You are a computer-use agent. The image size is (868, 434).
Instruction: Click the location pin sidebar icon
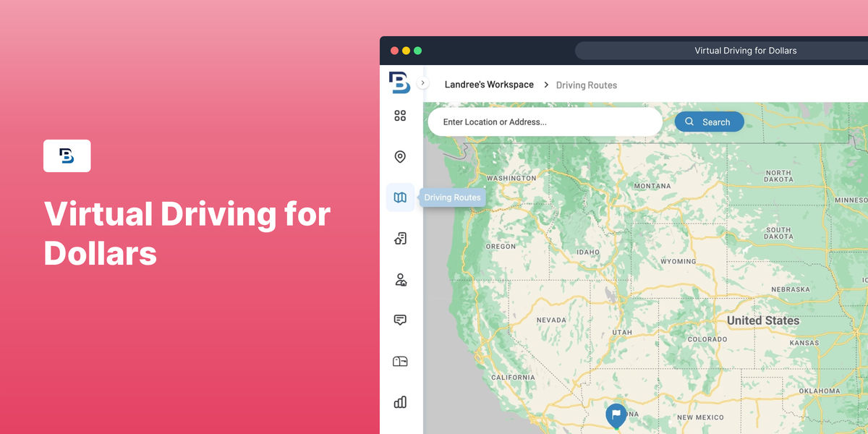[400, 157]
